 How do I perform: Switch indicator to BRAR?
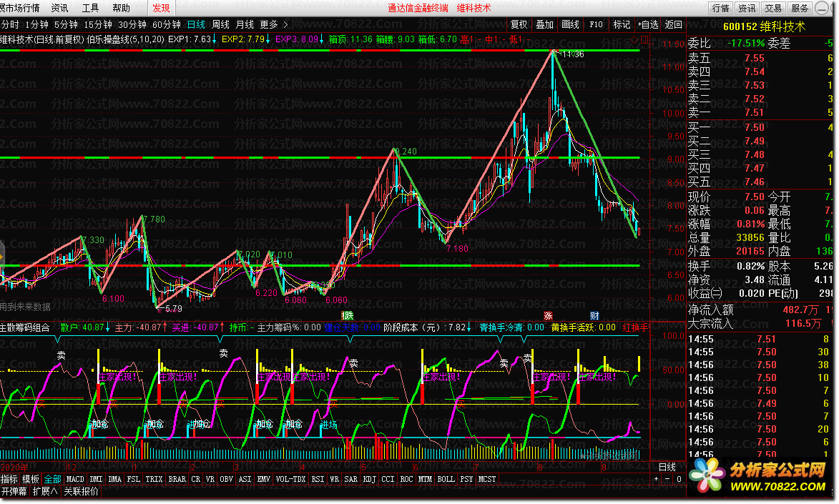pyautogui.click(x=177, y=479)
